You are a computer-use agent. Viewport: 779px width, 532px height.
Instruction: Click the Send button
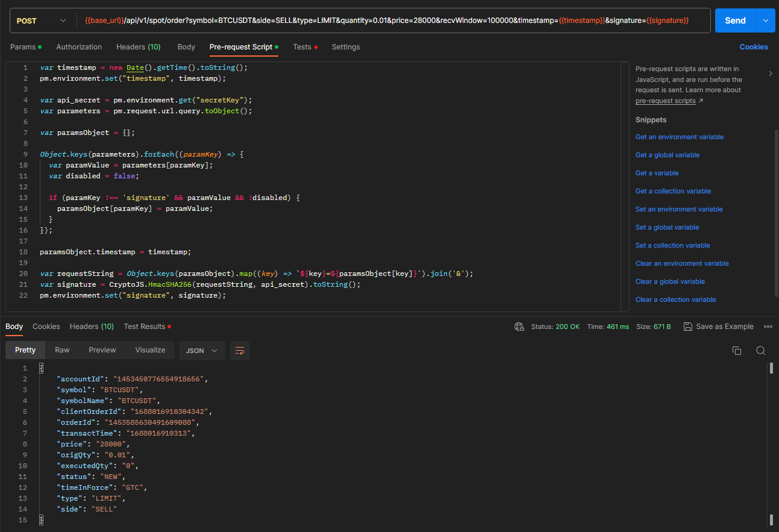pyautogui.click(x=735, y=20)
